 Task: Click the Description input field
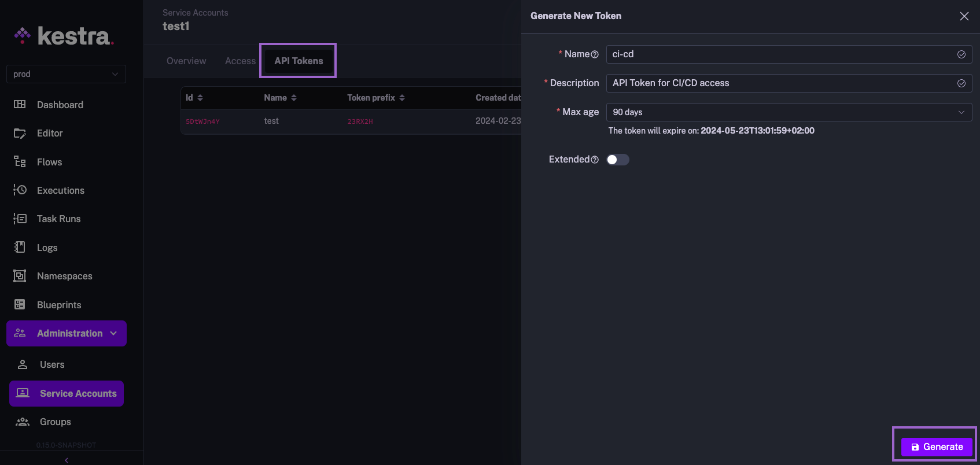point(781,83)
